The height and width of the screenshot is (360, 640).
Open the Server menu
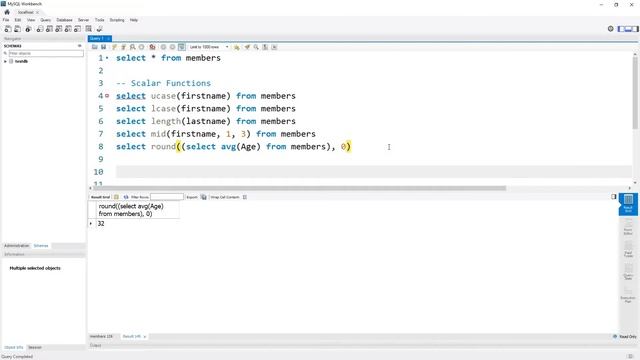click(83, 20)
